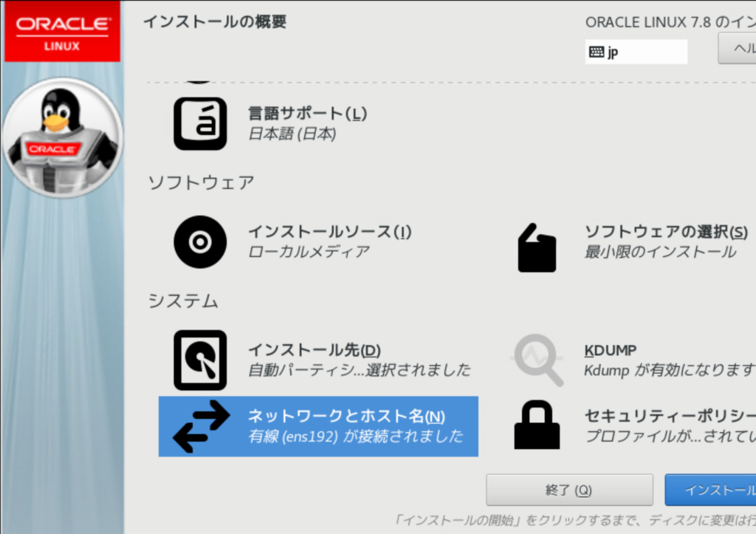756x534 pixels.
Task: Click the Installation Source disc icon
Action: pyautogui.click(x=200, y=242)
